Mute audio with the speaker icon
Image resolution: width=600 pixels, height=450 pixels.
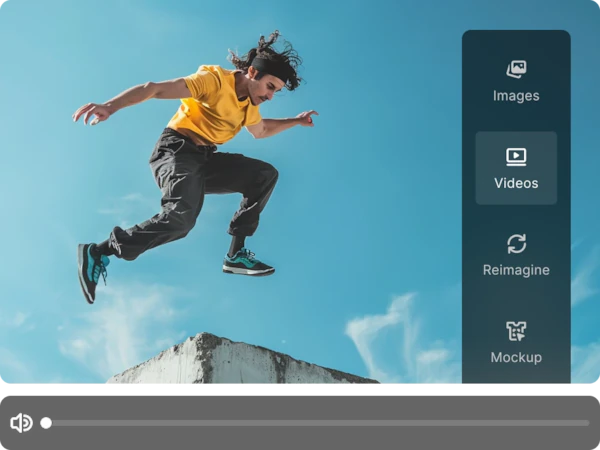tap(21, 423)
